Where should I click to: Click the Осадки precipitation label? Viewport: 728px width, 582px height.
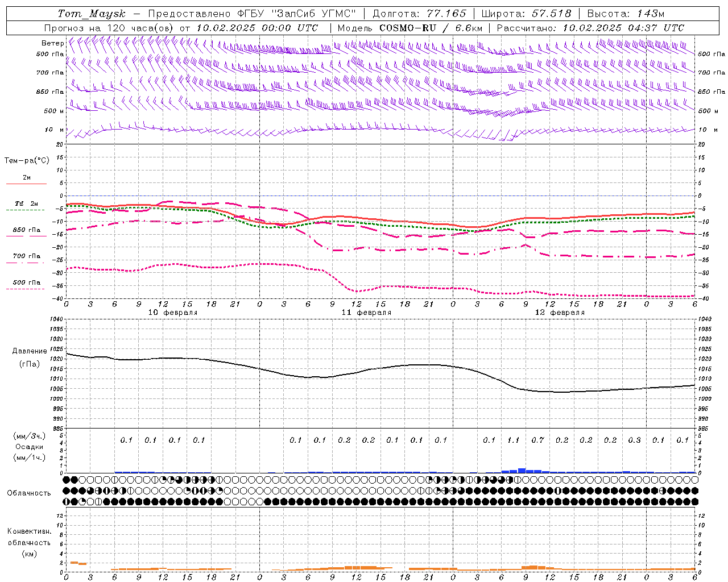[30, 447]
